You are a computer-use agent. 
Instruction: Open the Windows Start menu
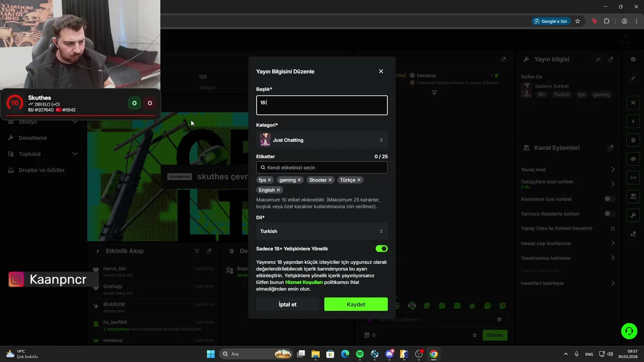(x=211, y=354)
